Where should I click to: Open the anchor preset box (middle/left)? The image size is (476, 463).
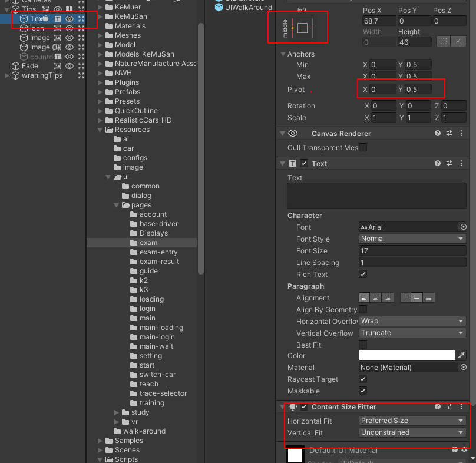click(x=302, y=28)
